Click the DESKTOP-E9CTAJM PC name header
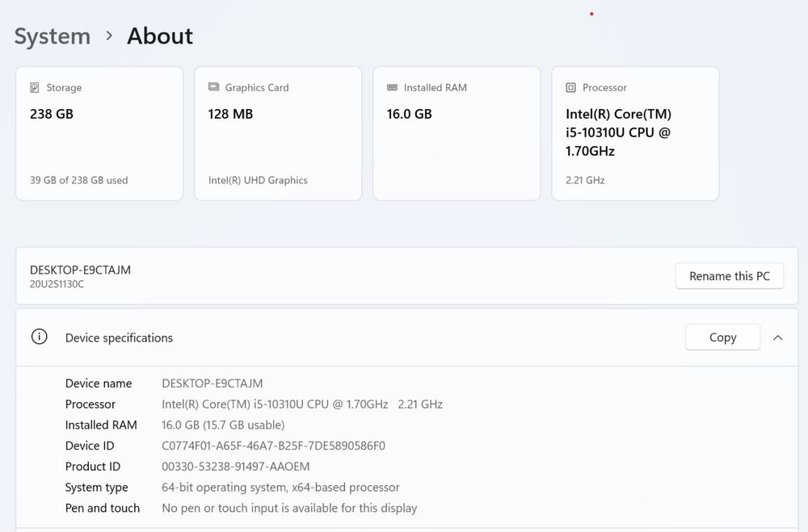808x532 pixels. pos(80,270)
